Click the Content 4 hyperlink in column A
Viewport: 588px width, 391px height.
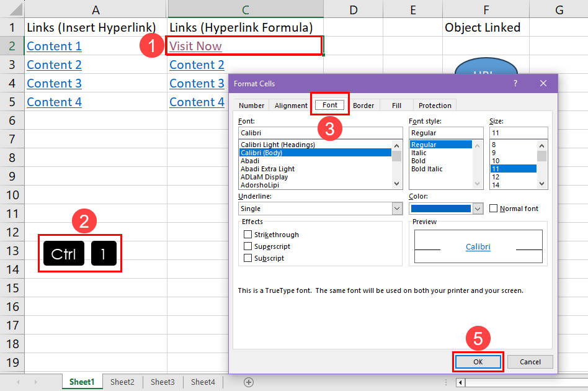pos(54,102)
